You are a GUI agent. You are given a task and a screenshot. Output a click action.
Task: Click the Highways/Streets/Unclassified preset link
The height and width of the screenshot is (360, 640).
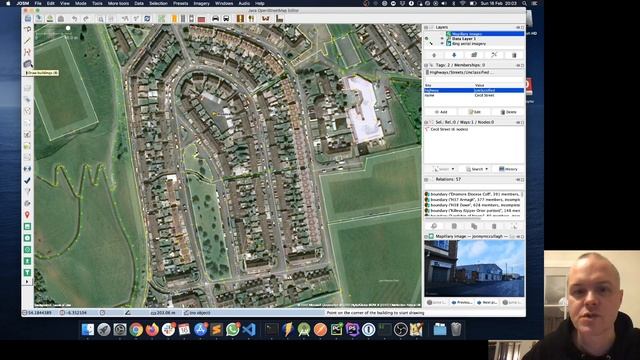461,72
